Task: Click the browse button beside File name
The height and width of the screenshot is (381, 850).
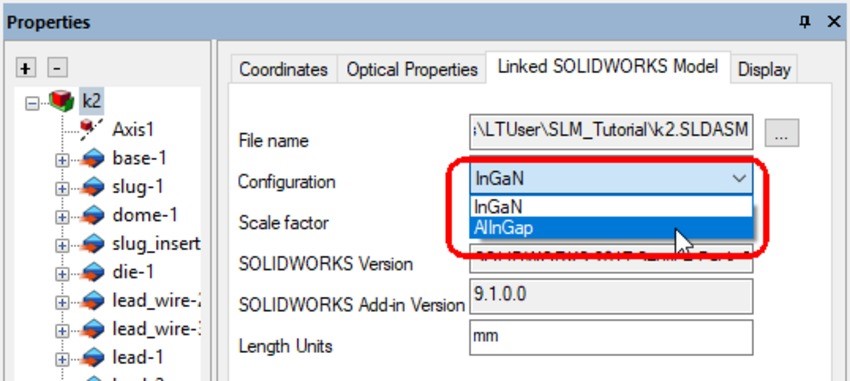Action: click(781, 133)
